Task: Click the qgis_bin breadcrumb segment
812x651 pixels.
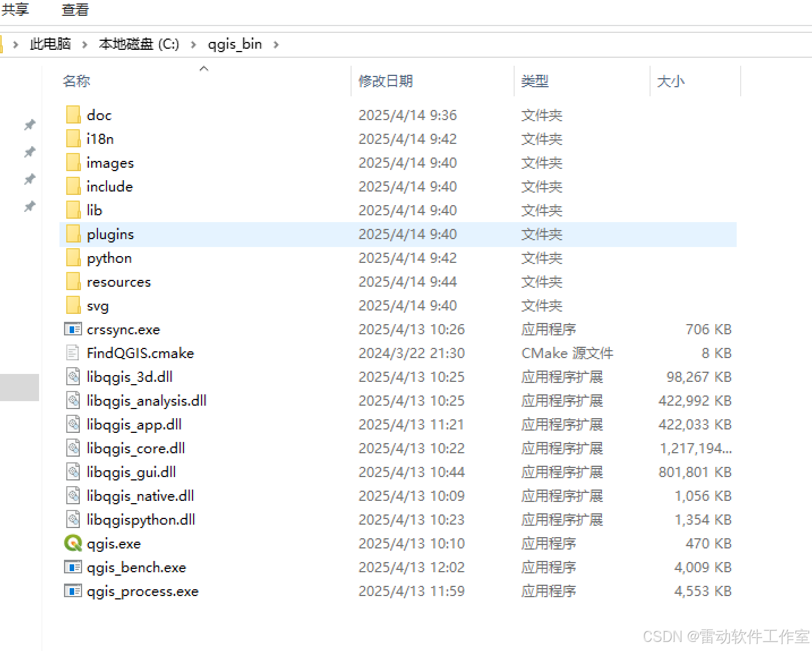Action: tap(234, 44)
